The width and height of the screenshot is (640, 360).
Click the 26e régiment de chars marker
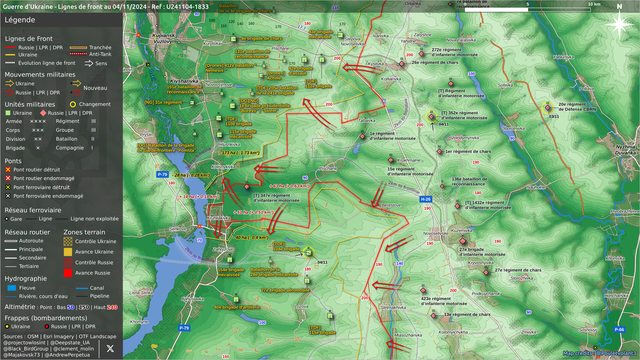(402, 64)
